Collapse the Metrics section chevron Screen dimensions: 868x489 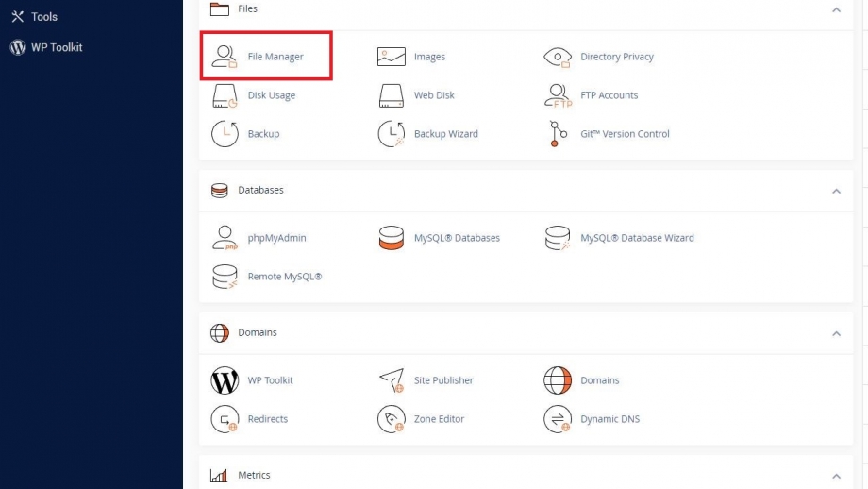pos(837,477)
